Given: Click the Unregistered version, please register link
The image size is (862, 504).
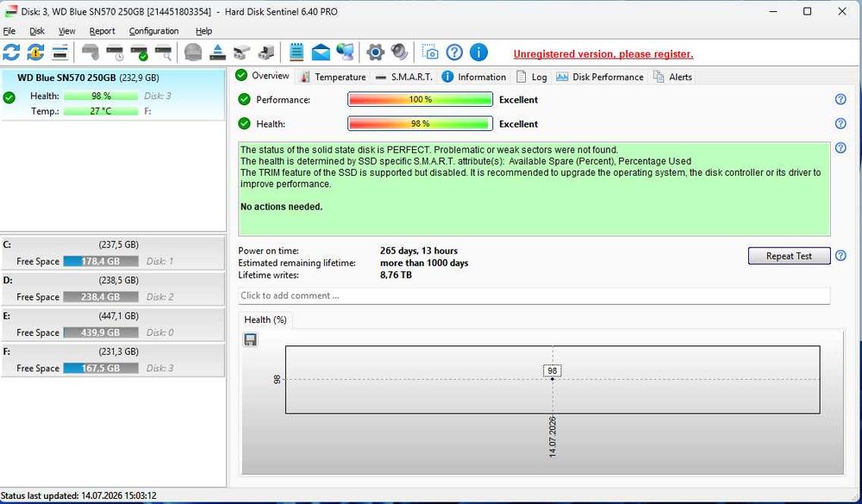Looking at the screenshot, I should 603,54.
